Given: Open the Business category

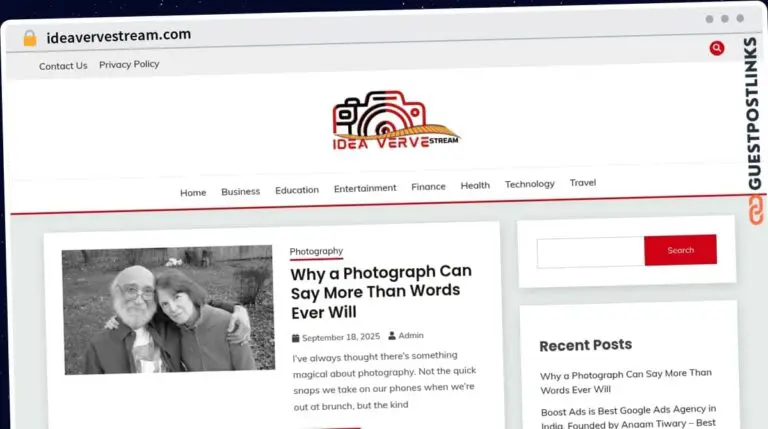Looking at the screenshot, I should tap(240, 191).
